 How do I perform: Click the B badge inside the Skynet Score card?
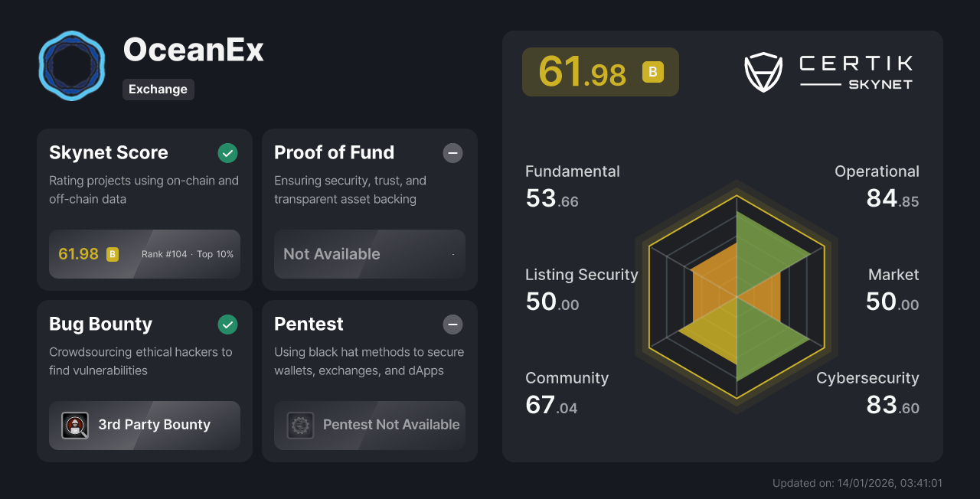click(112, 253)
